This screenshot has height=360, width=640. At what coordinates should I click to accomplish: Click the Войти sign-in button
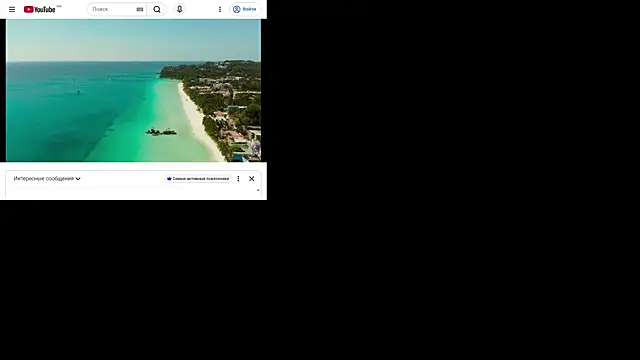pos(245,9)
